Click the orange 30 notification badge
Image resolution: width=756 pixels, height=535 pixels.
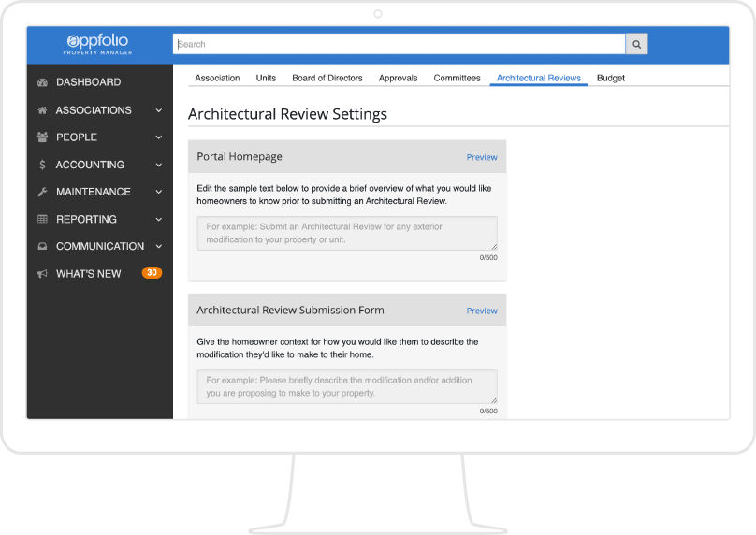tap(152, 273)
